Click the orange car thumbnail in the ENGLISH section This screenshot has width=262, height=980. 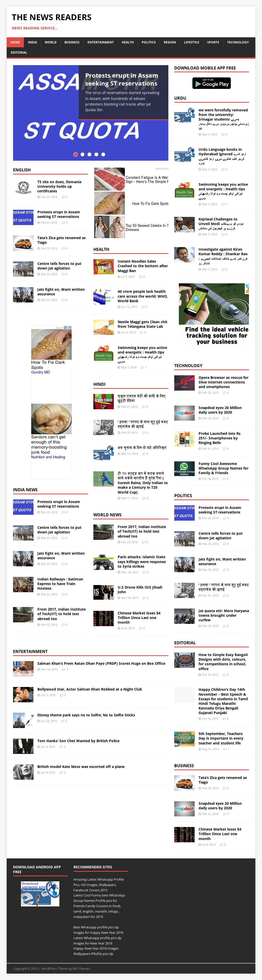point(23,243)
